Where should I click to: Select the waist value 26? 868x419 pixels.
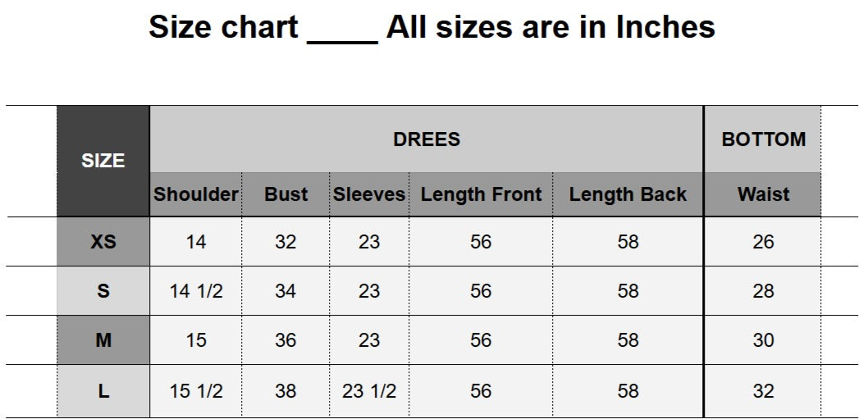(x=763, y=242)
